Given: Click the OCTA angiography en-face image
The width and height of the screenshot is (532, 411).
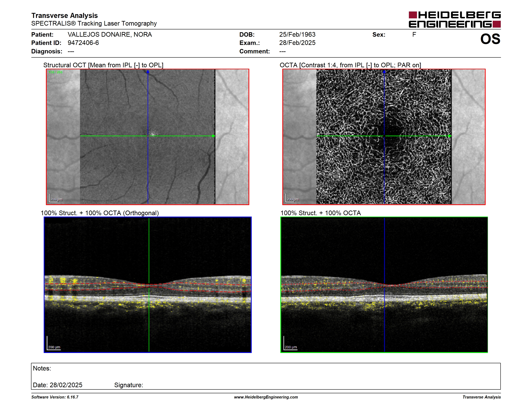Looking at the screenshot, I should (x=384, y=137).
